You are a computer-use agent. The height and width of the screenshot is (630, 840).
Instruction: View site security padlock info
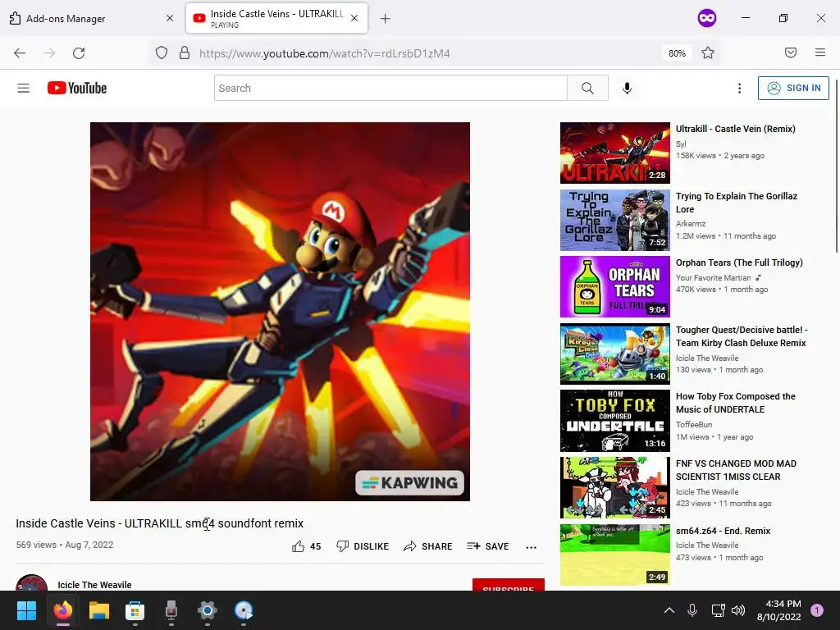185,53
